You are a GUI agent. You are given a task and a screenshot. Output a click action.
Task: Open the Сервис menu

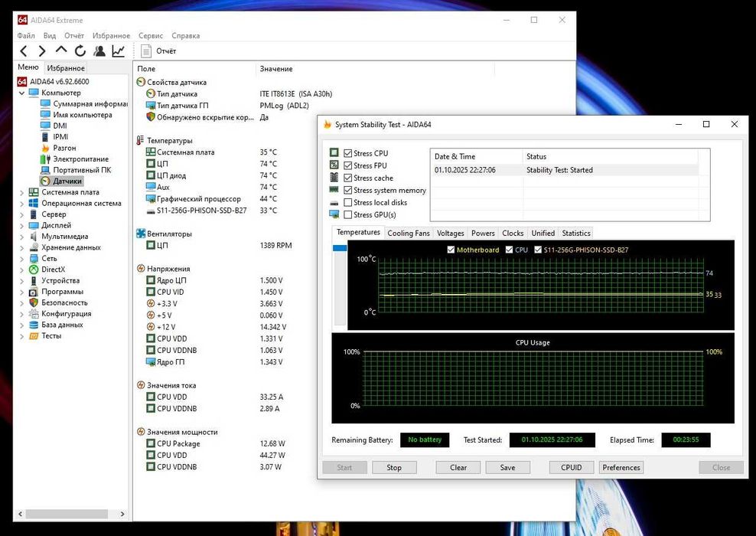151,36
